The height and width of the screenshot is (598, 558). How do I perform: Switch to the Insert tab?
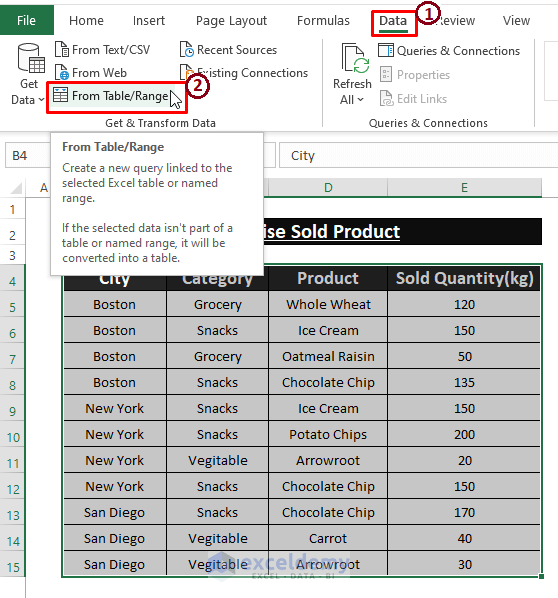tap(149, 20)
